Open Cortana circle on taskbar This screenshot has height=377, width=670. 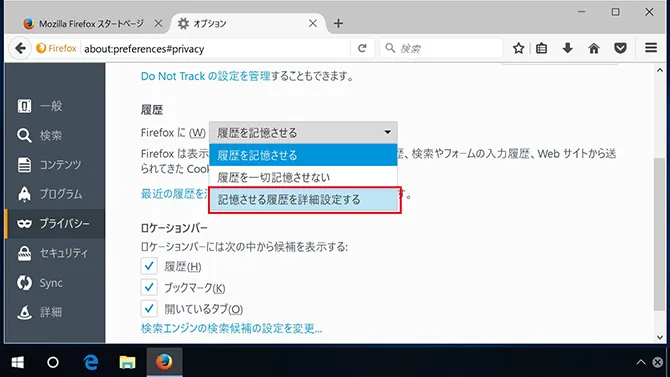(x=53, y=362)
